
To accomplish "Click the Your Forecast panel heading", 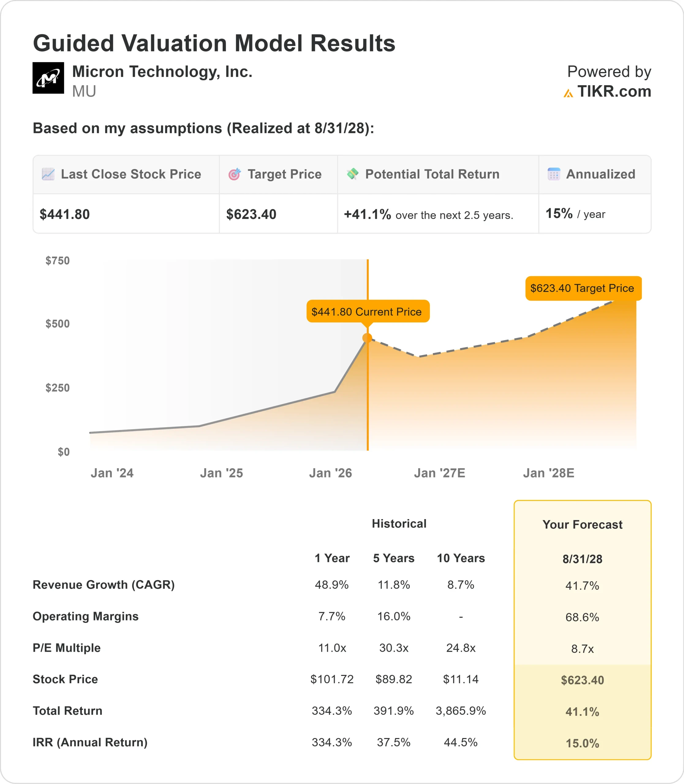I will click(x=582, y=524).
